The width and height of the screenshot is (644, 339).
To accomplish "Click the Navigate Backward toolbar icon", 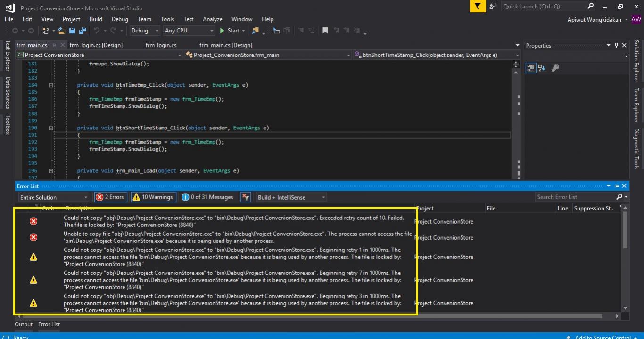I will (x=15, y=31).
